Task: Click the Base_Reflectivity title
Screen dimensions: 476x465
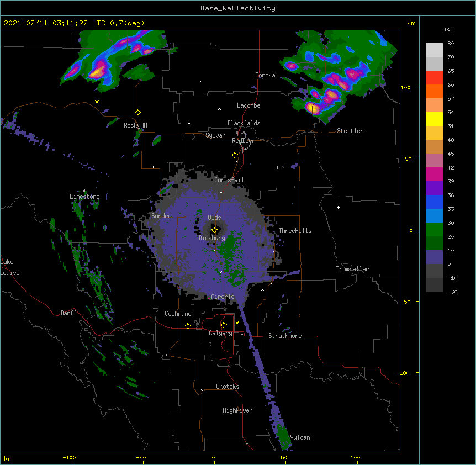Action: 238,8
